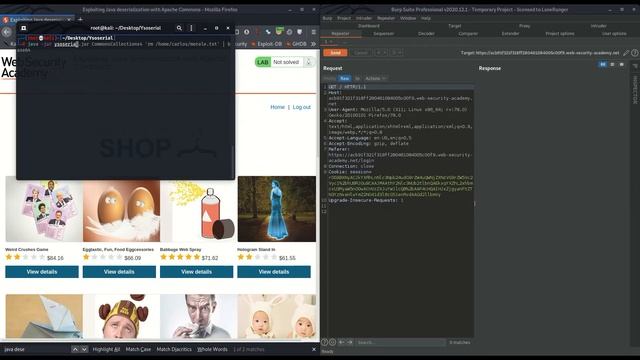Switch to the Proxy tab in Burp

coord(524,26)
